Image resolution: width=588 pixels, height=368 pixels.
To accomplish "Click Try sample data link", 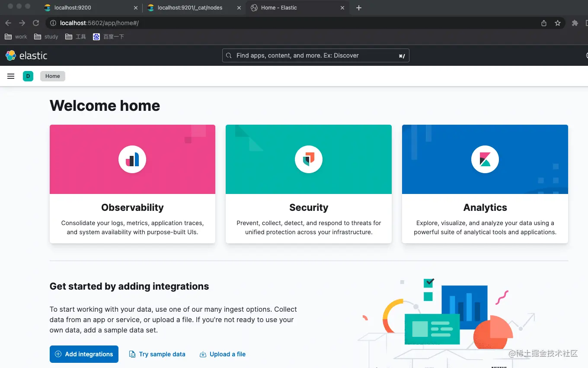I will 157,354.
